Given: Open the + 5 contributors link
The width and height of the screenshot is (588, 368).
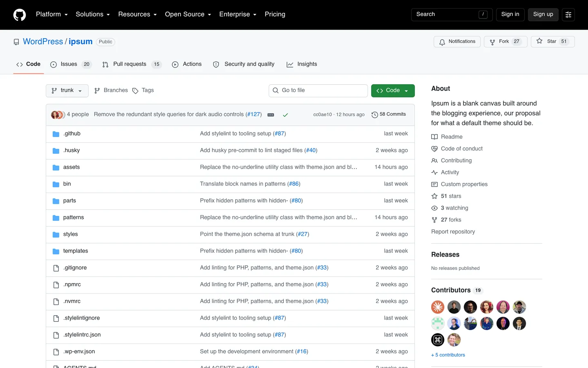Looking at the screenshot, I should tap(448, 355).
